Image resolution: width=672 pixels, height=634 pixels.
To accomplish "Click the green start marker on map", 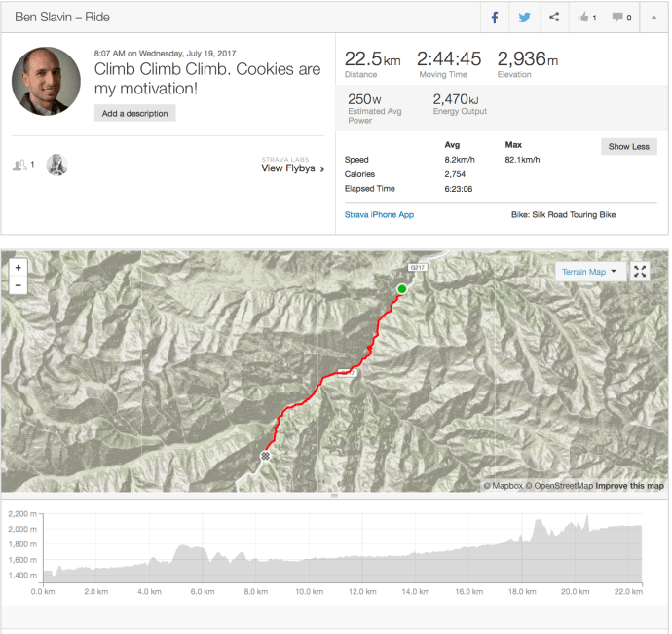I will (x=401, y=288).
